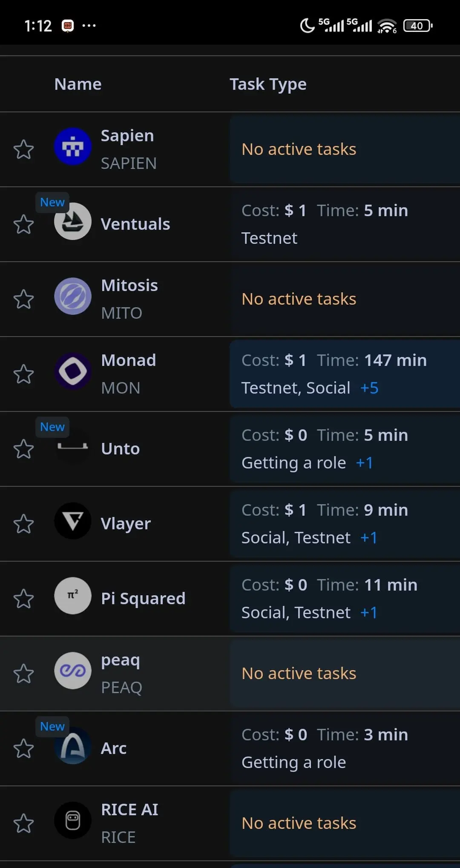Screen dimensions: 460x868
Task: Show Unto's +1 additional task type
Action: click(365, 463)
